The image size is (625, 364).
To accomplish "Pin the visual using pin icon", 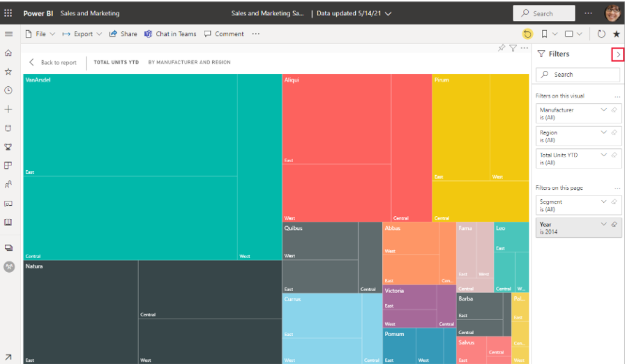I will [x=502, y=48].
